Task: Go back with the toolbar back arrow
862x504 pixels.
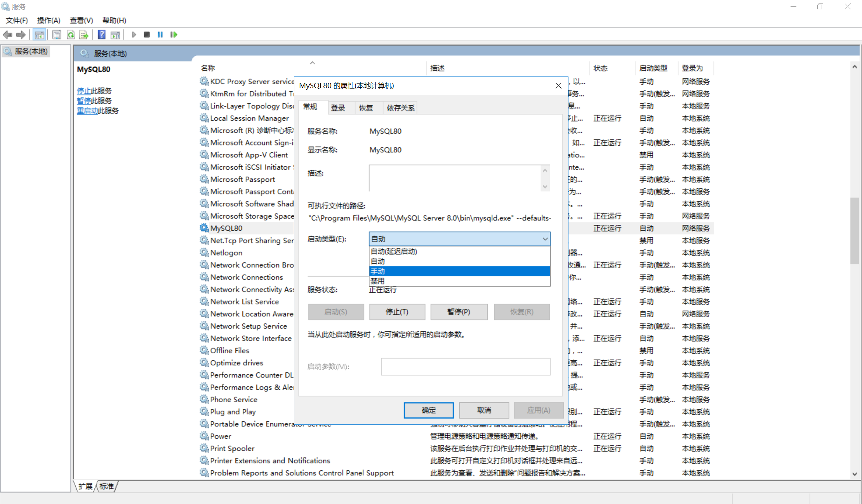Action: click(7, 35)
